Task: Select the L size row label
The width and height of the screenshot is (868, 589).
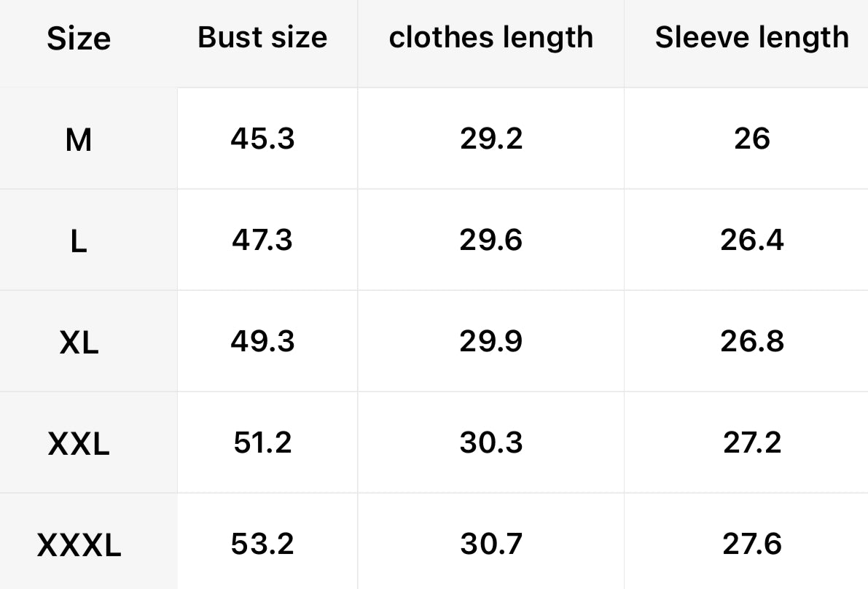Action: [x=79, y=241]
